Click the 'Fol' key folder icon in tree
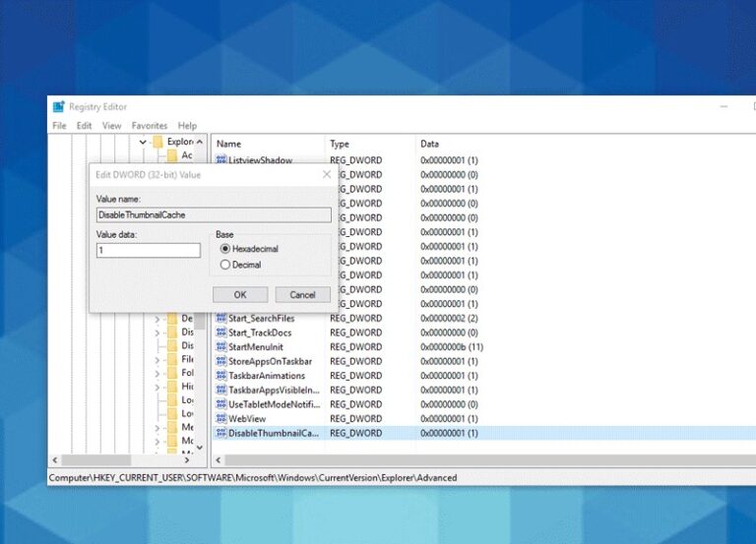 (172, 373)
